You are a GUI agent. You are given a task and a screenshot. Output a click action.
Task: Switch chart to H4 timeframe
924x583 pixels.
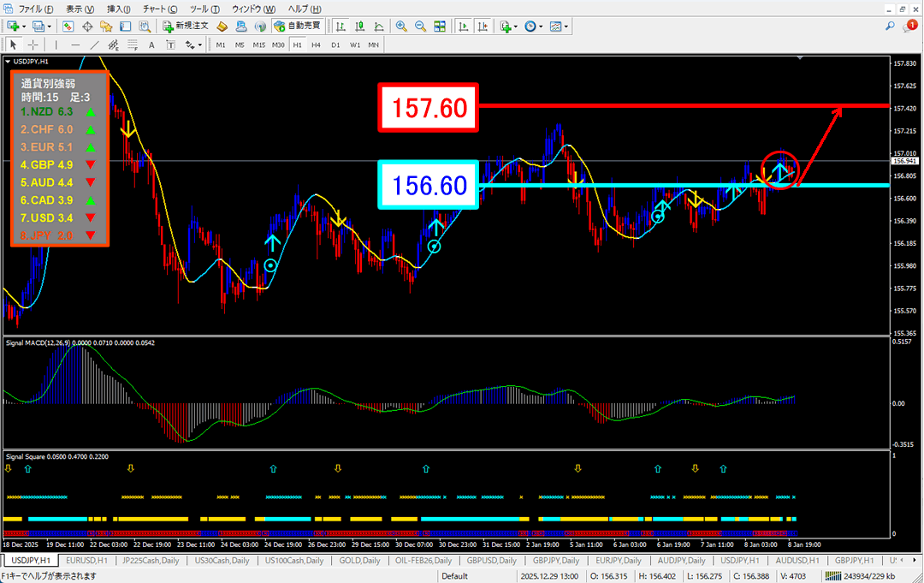coord(316,45)
